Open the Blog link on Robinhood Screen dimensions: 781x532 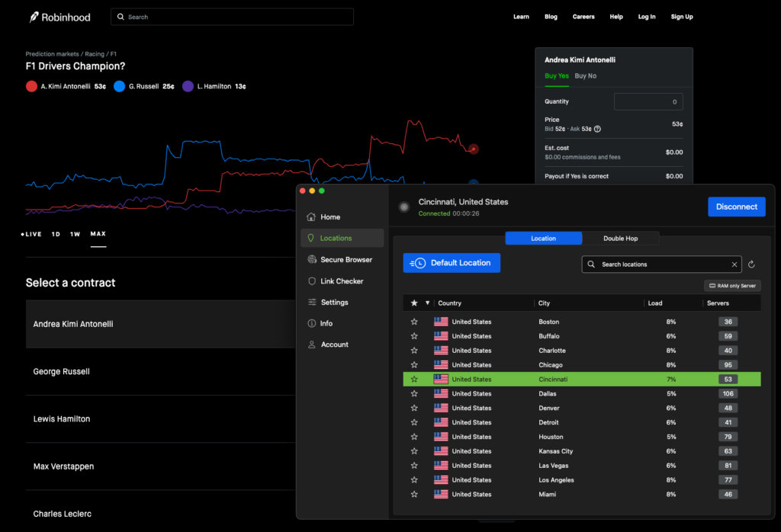tap(551, 17)
